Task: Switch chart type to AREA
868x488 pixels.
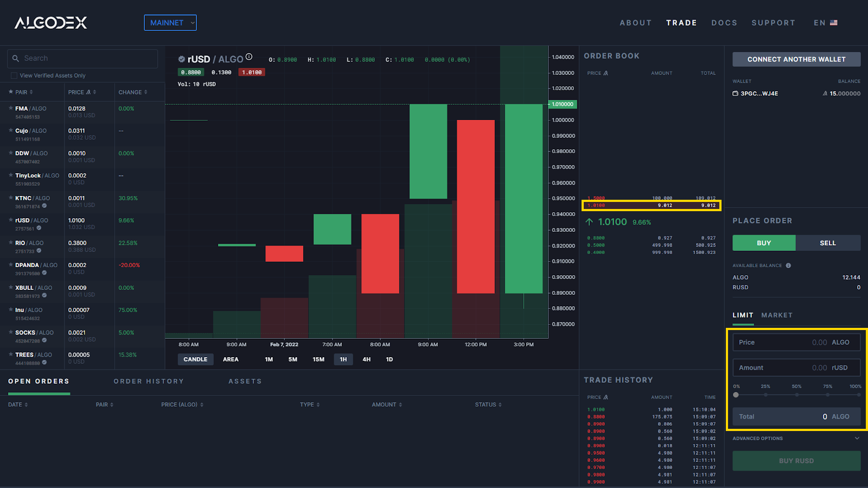Action: (231, 359)
